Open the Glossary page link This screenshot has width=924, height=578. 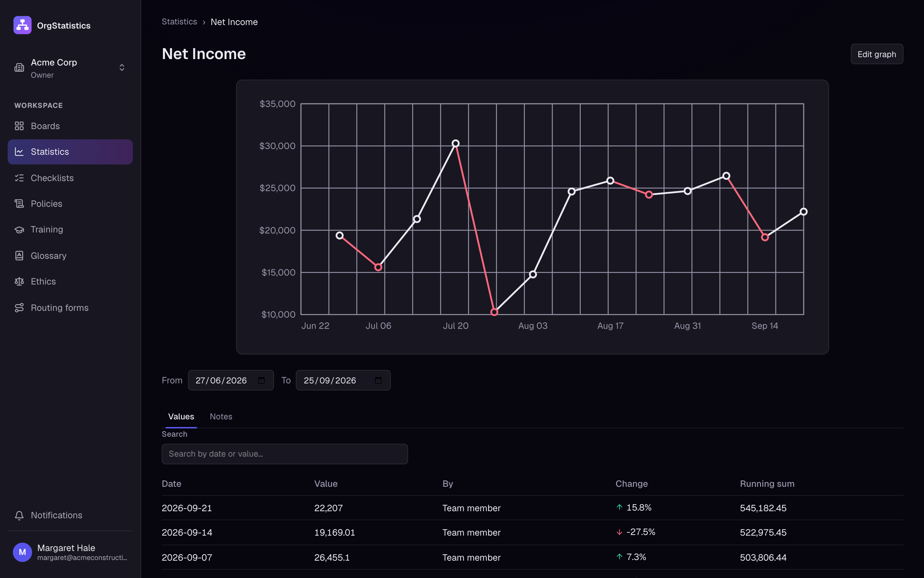[70, 255]
